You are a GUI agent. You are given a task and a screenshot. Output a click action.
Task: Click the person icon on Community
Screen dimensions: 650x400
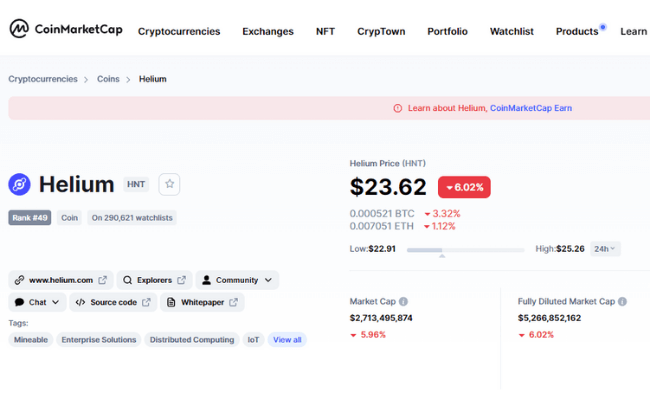click(x=206, y=280)
